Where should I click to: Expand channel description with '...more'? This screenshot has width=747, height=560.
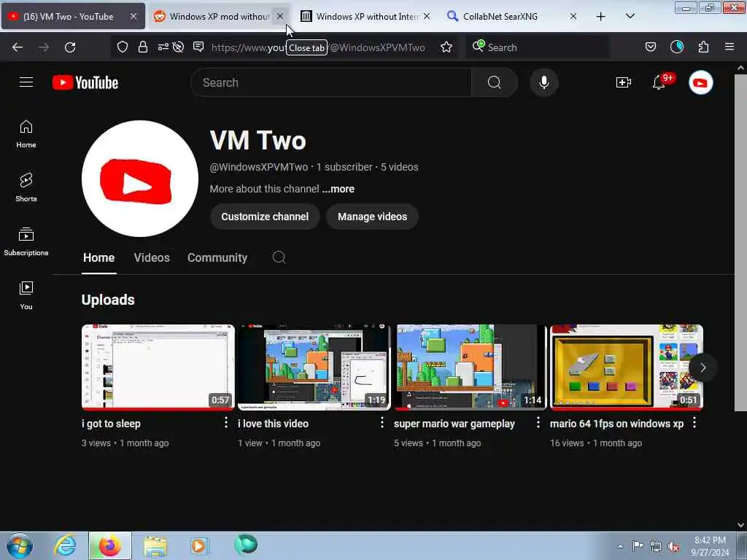click(338, 189)
